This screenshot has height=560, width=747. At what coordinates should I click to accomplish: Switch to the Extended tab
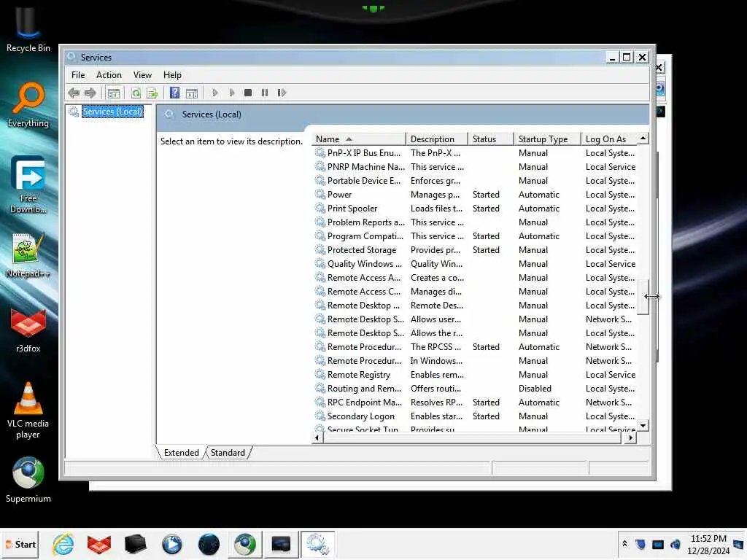(x=182, y=453)
